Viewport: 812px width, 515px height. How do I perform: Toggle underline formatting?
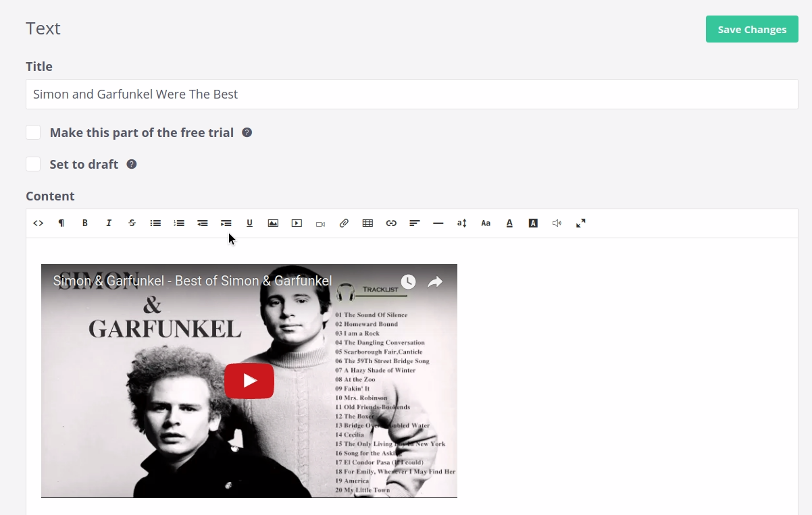click(249, 223)
